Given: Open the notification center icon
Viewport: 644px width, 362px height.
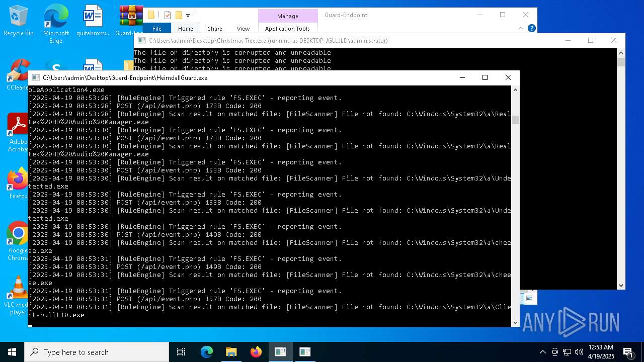Looking at the screenshot, I should click(x=628, y=352).
